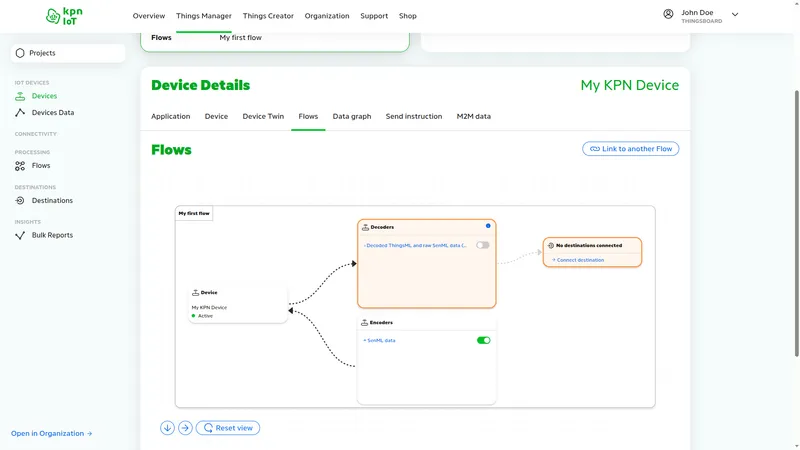This screenshot has width=800, height=450.
Task: Disable the SenML data encoder toggle
Action: [483, 340]
